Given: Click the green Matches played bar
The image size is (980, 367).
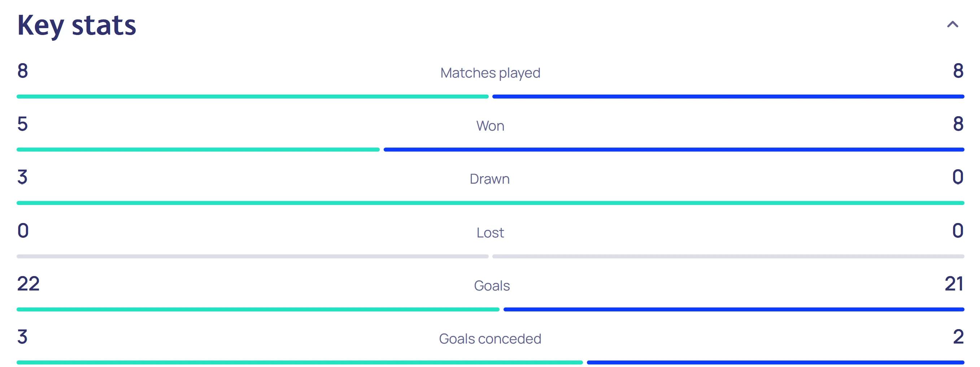Looking at the screenshot, I should click(x=252, y=97).
